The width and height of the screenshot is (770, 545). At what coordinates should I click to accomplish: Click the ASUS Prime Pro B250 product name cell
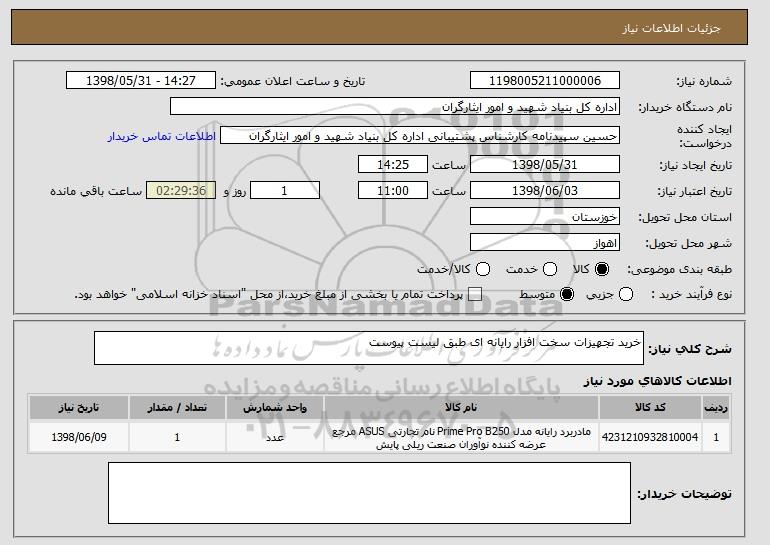(461, 437)
